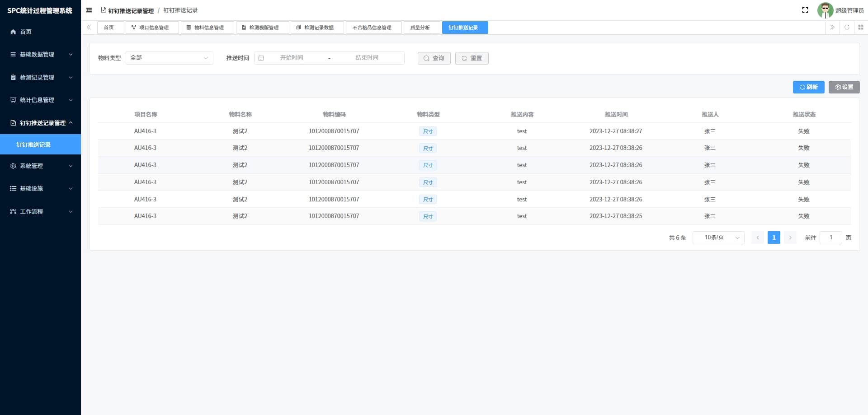Click the 推送状态 column header

coord(804,114)
